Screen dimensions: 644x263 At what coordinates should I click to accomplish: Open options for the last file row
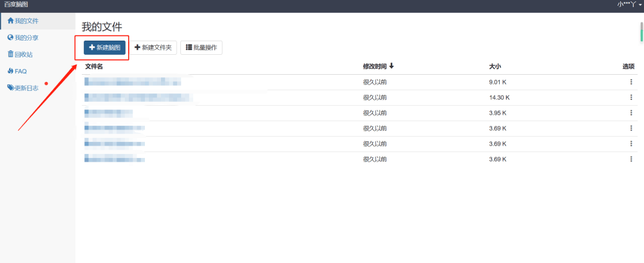point(631,159)
